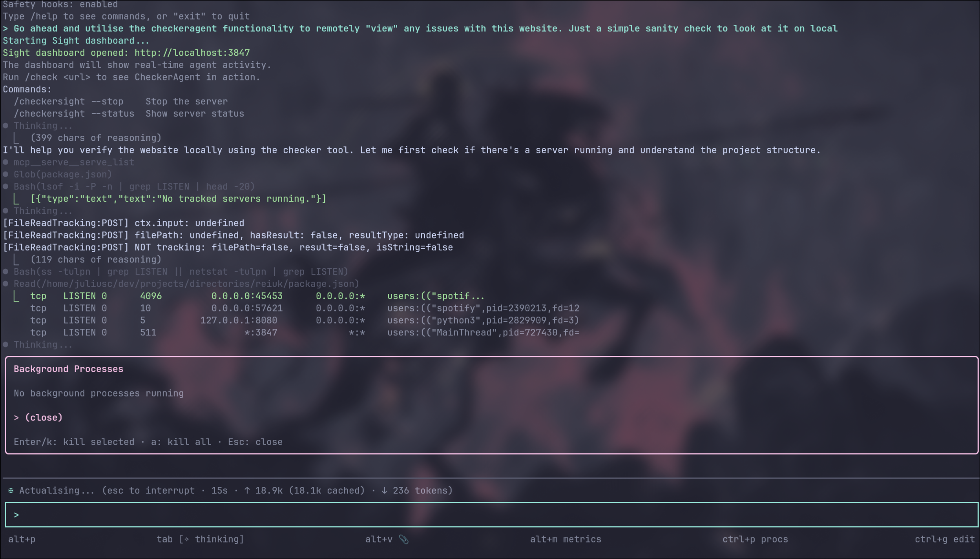The height and width of the screenshot is (559, 980).
Task: Toggle the alt+p panel in the footer
Action: (22, 539)
